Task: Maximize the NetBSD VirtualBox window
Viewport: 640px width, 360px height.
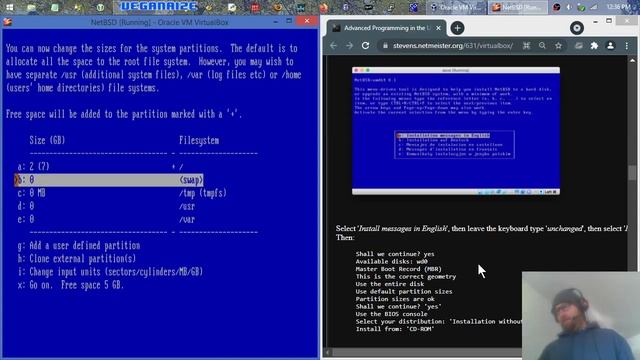Action: pyautogui.click(x=289, y=21)
